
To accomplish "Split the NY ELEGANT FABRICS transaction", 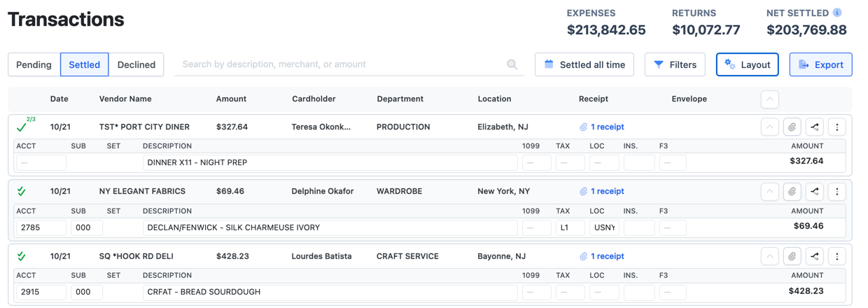I will pos(814,192).
